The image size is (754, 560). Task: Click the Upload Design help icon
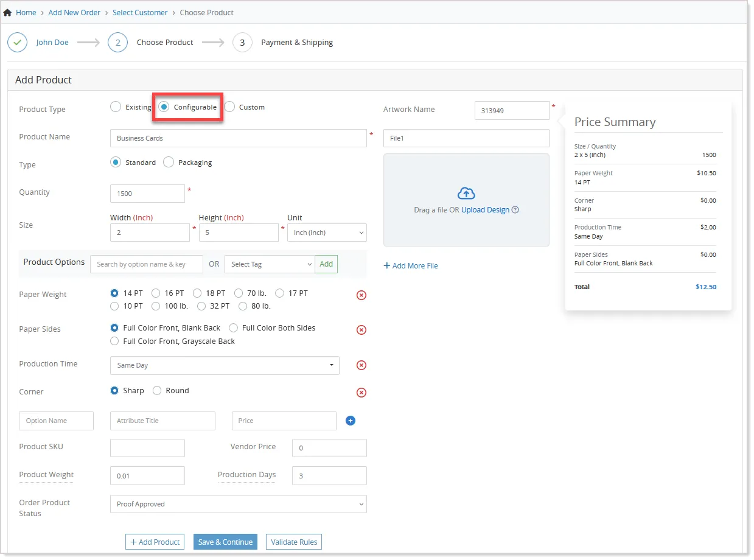[515, 210]
